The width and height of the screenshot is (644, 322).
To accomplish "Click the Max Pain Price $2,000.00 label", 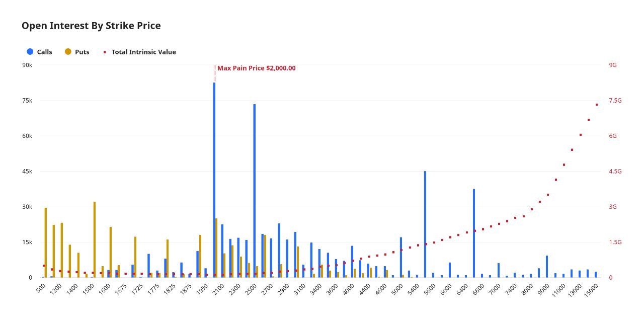I will point(257,68).
